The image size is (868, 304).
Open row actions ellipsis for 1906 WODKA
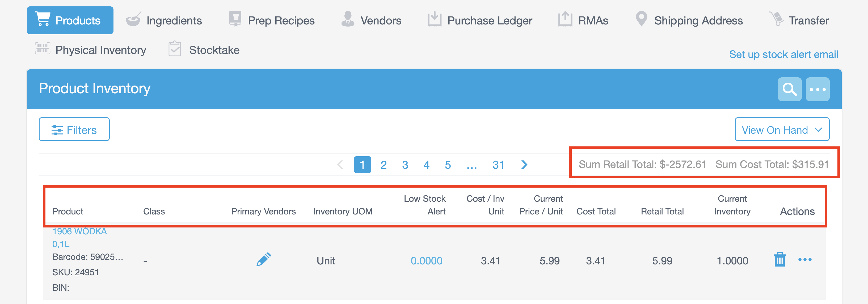click(805, 260)
